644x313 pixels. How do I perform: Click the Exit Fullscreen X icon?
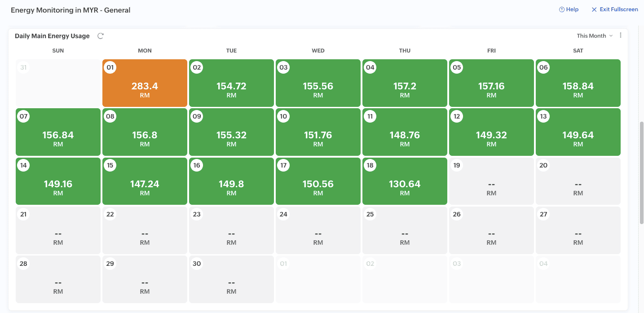coord(594,9)
